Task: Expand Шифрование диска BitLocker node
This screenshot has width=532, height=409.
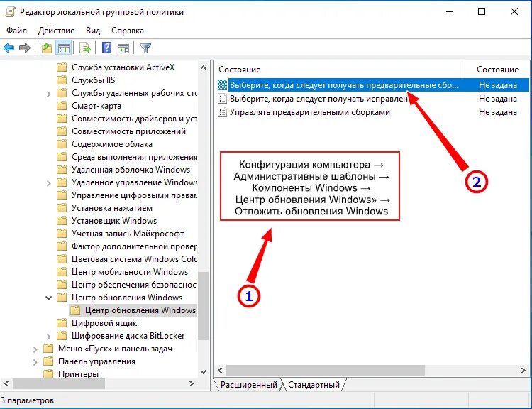Action: [48, 337]
